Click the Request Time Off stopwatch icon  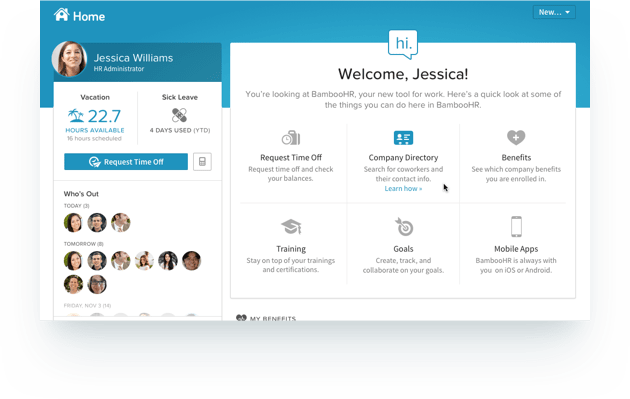(x=291, y=138)
